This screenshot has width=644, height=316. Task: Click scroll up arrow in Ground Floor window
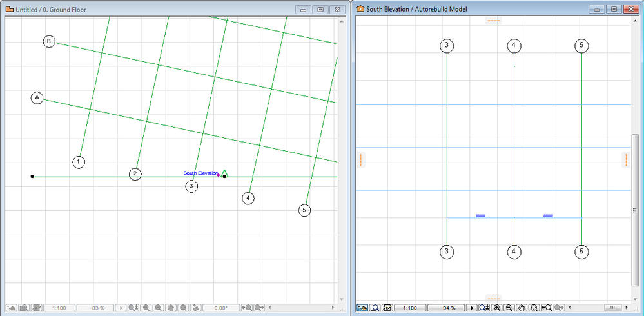(x=341, y=21)
